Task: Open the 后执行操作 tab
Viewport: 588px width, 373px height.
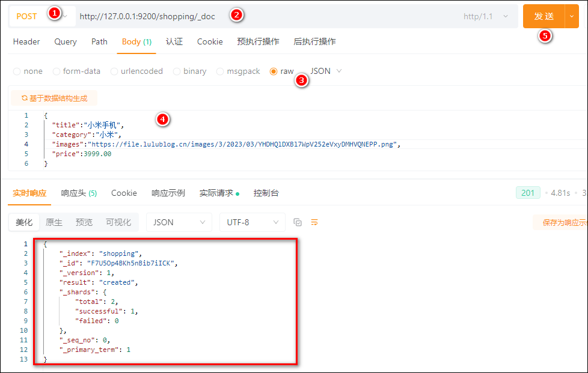Action: pos(314,41)
